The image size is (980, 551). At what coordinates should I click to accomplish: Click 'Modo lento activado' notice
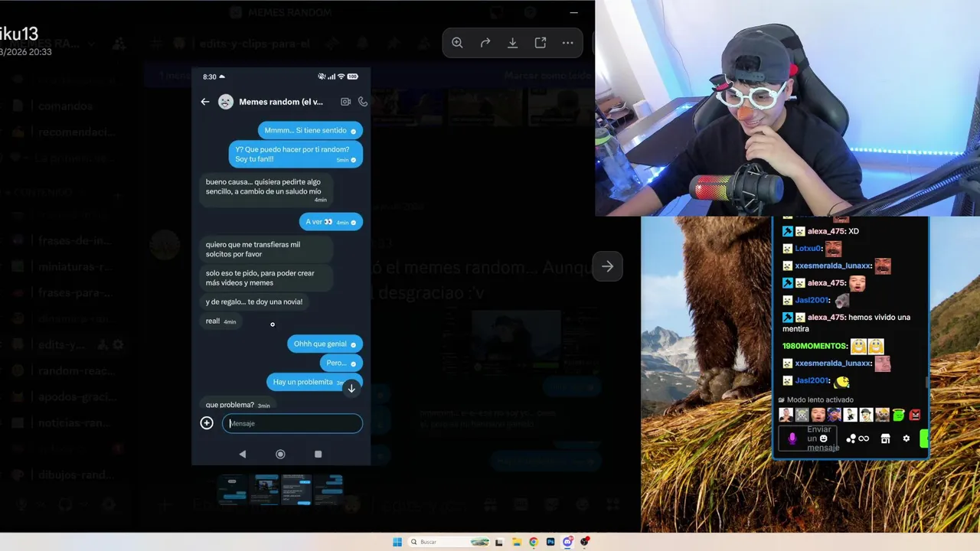822,399
